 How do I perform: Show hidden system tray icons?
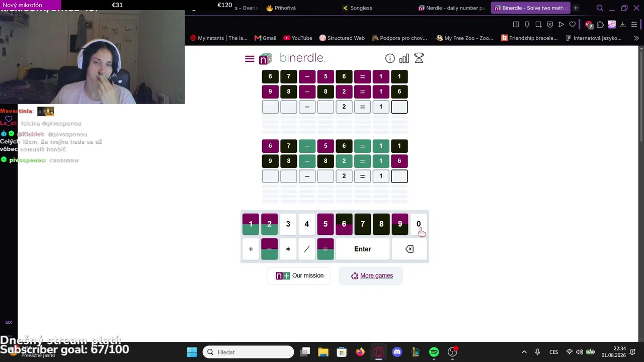pos(524,352)
